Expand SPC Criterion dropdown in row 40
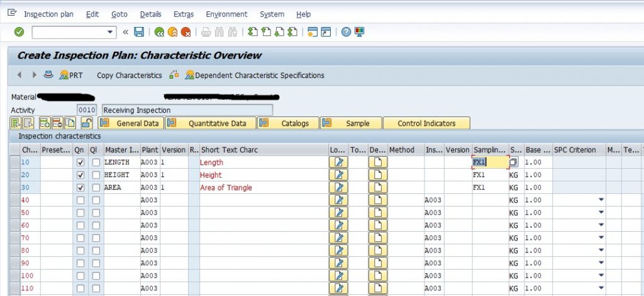Image resolution: width=644 pixels, height=296 pixels. coord(601,200)
